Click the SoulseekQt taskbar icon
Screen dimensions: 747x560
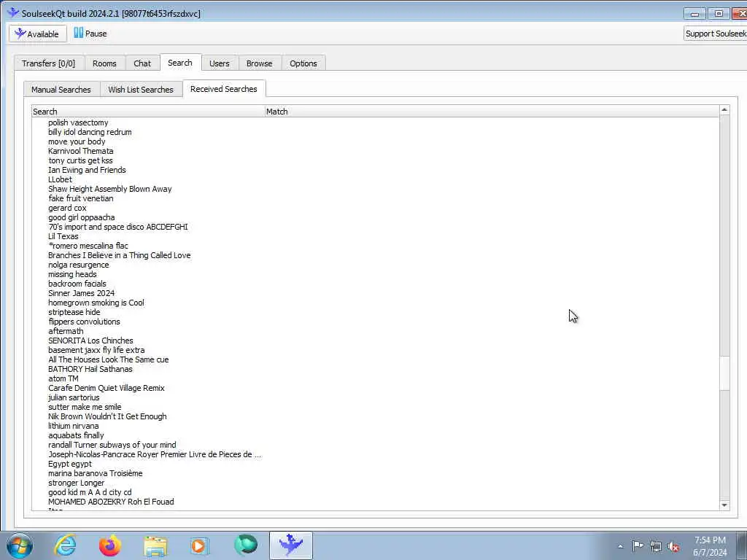tap(291, 545)
